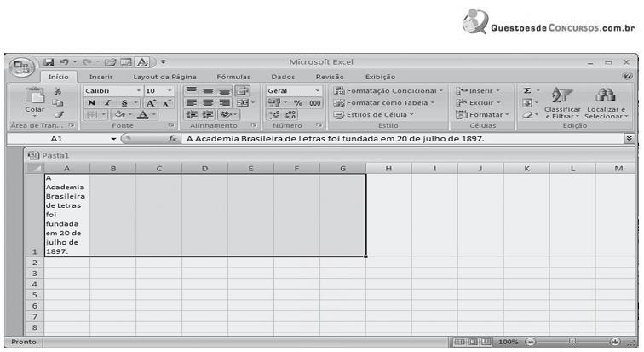644x352 pixels.
Task: Click the A1 Name Box field
Action: [56, 138]
